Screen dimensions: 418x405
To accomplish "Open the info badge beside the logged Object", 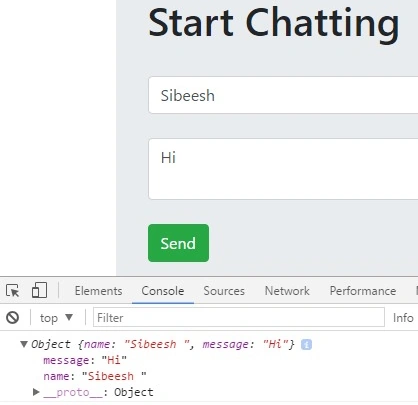I will pyautogui.click(x=306, y=344).
